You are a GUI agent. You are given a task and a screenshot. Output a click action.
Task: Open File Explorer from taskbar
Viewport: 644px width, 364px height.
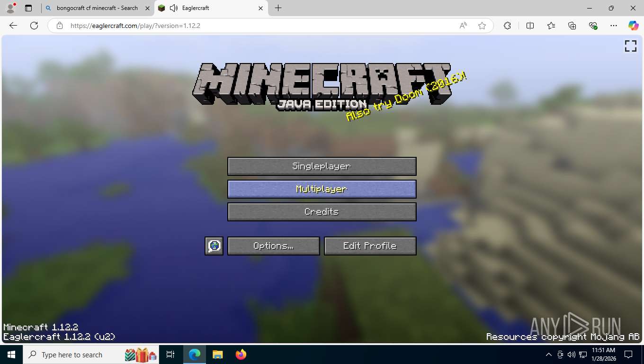click(217, 355)
